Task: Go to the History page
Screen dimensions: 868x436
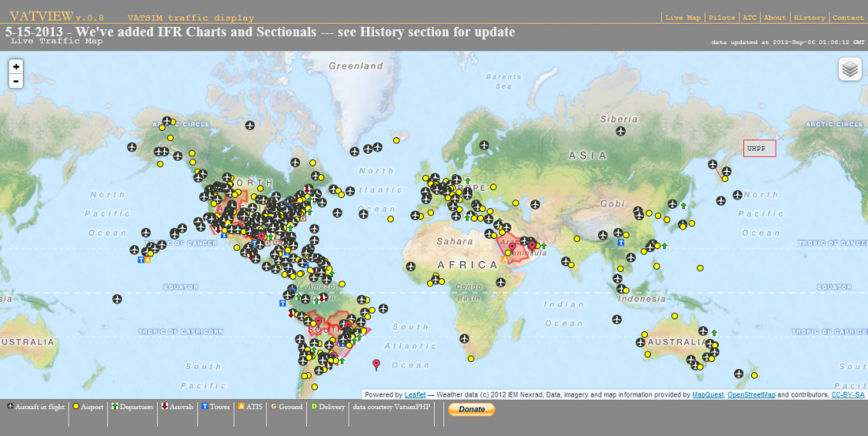Action: click(810, 17)
